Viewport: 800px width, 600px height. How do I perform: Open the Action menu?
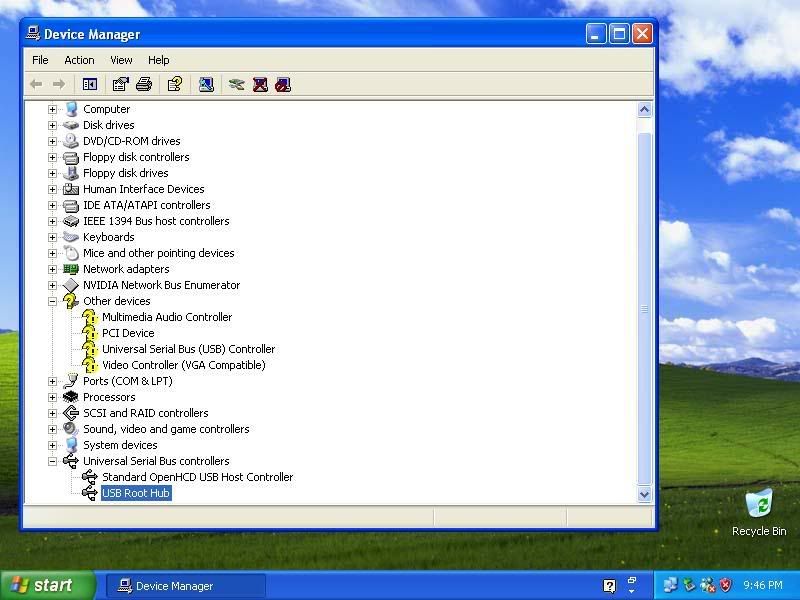79,60
